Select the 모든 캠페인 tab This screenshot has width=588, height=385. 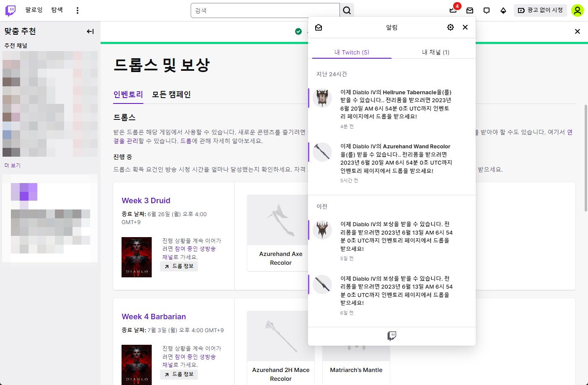click(171, 95)
